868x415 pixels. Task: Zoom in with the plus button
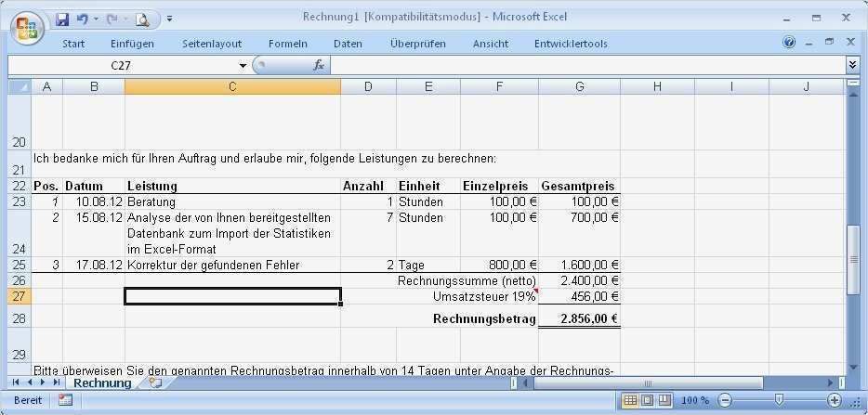click(x=835, y=400)
